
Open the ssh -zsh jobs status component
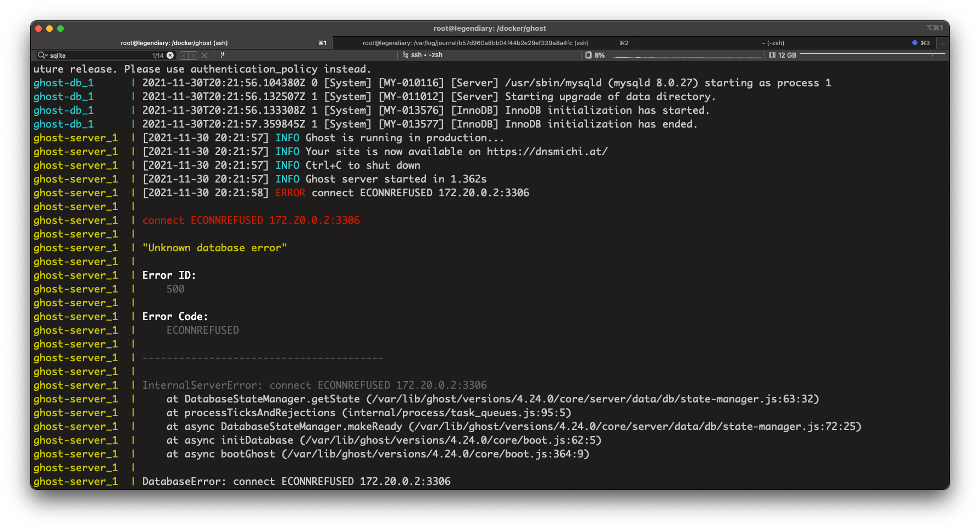coord(427,55)
